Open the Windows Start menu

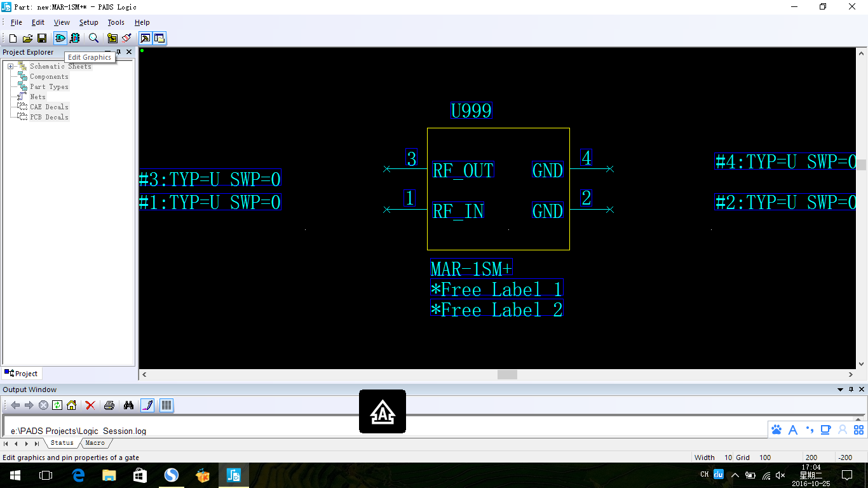[x=15, y=475]
